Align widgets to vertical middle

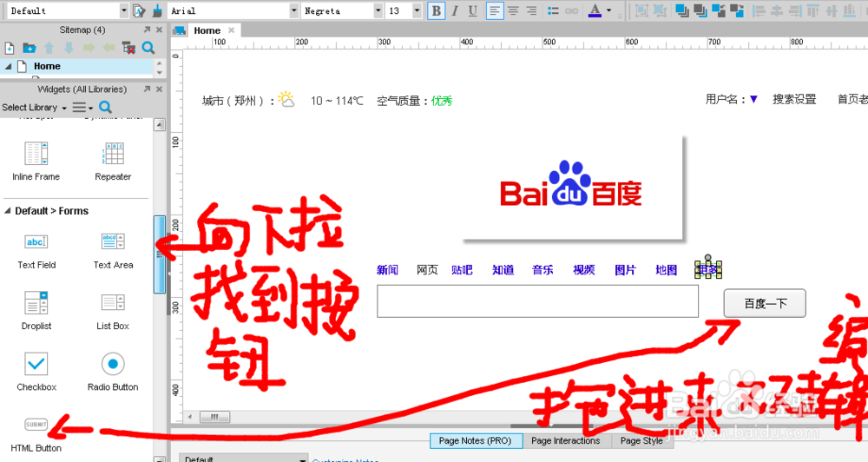click(832, 10)
